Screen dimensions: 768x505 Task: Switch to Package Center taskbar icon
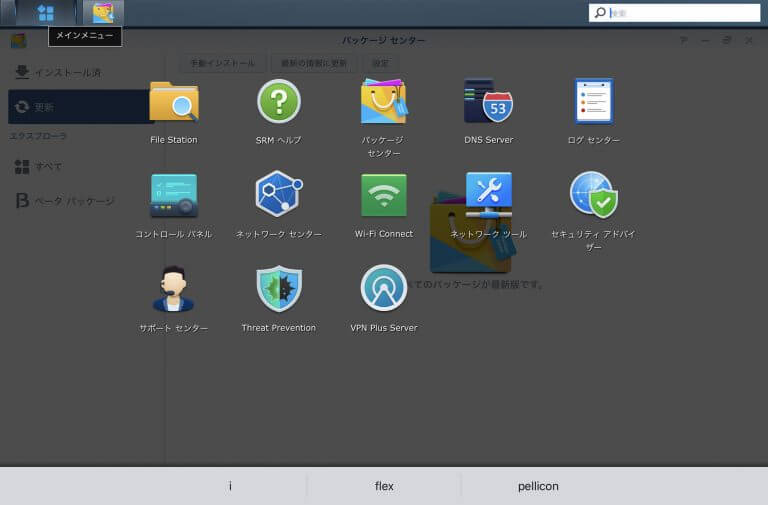pos(103,13)
